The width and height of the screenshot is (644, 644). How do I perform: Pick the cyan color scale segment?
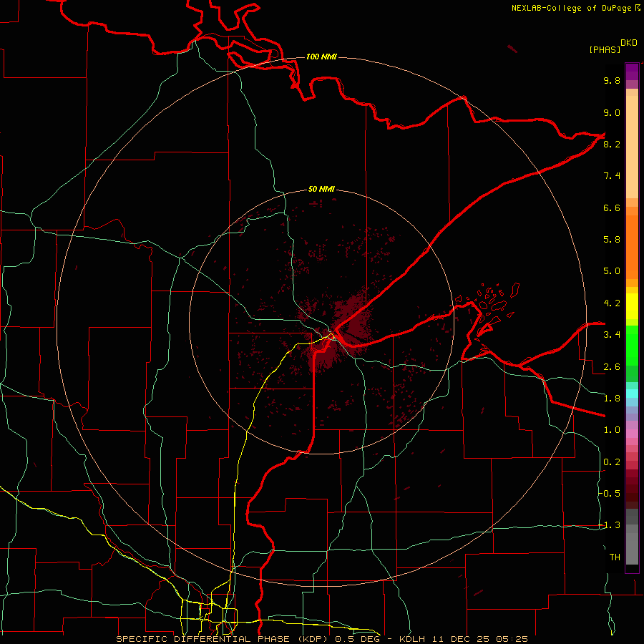tap(632, 393)
